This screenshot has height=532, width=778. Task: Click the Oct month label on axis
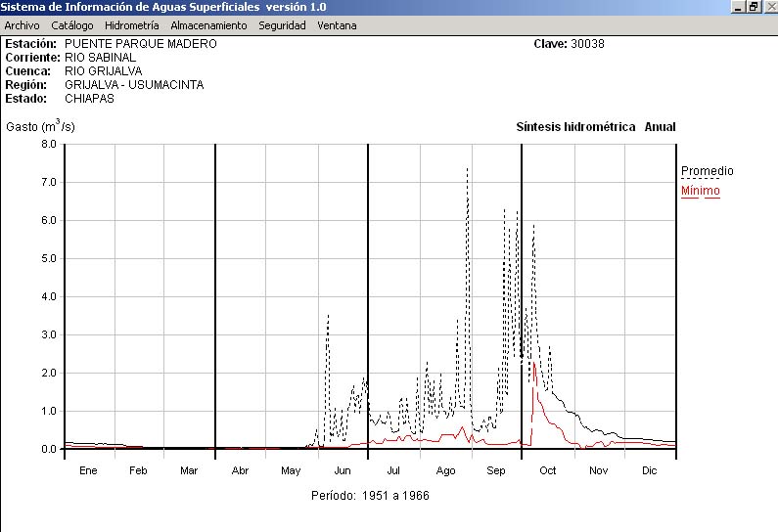(547, 470)
